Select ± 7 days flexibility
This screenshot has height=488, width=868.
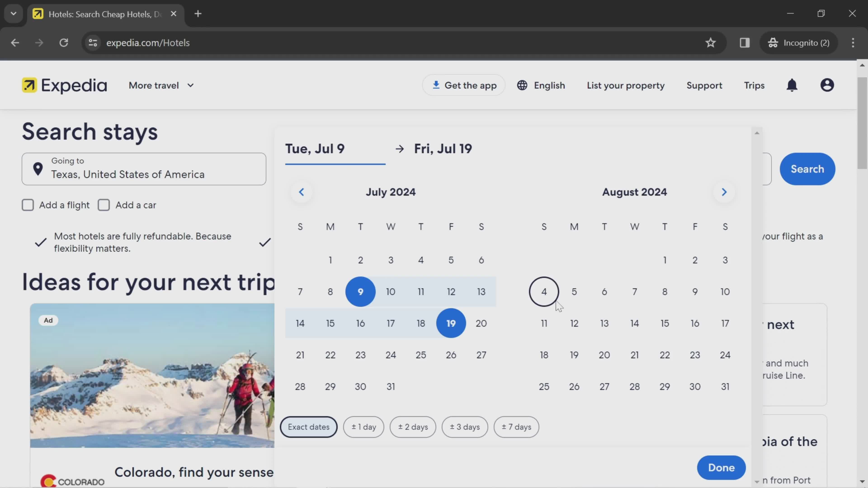pos(516,427)
